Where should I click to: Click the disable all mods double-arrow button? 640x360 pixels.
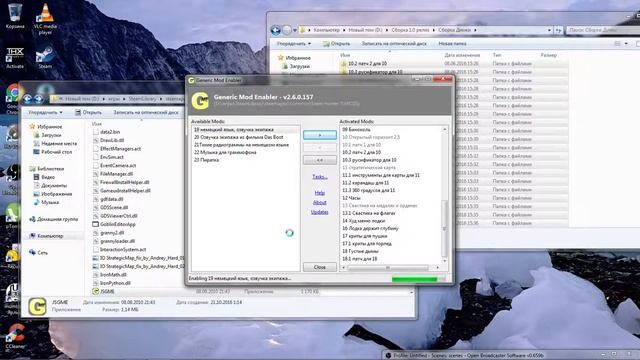(x=320, y=160)
